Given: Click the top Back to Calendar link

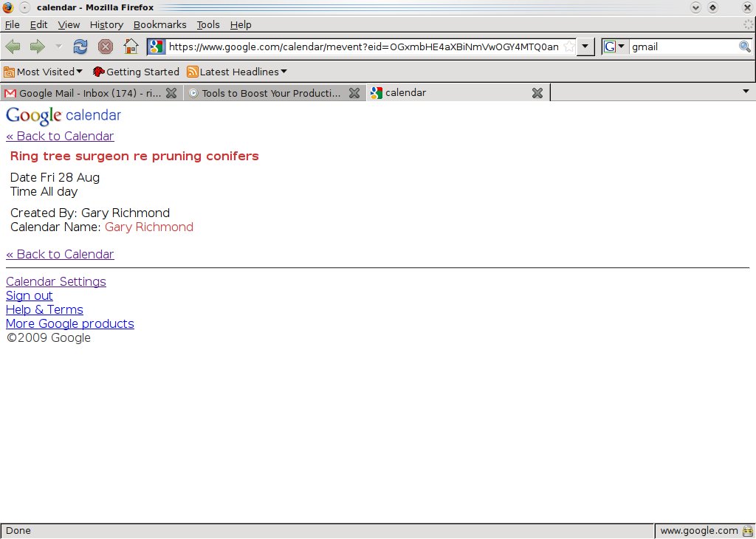Looking at the screenshot, I should point(60,137).
